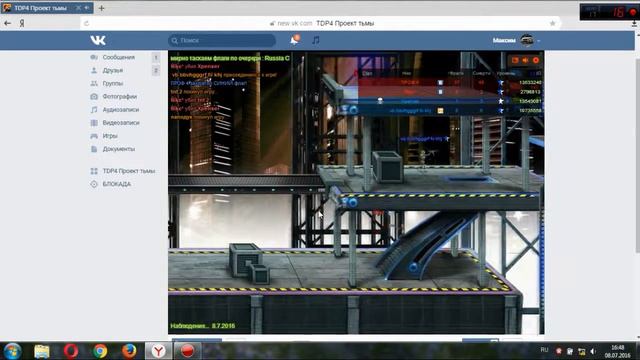Viewport: 640px width, 360px height.
Task: Open Аудиозаписи in the sidebar
Action: [121, 109]
